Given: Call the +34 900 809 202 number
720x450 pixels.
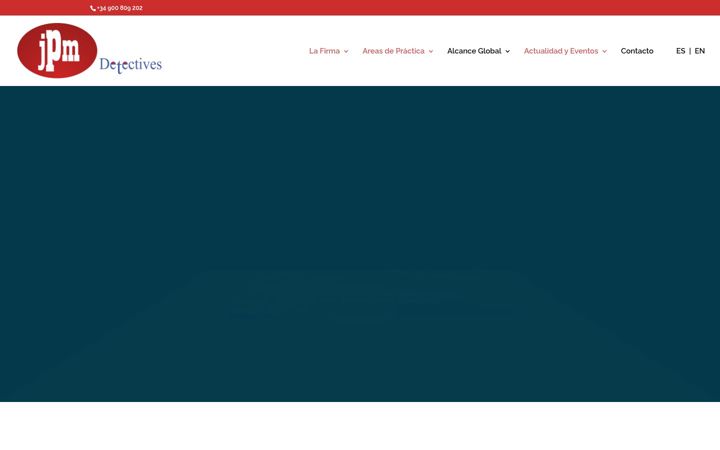Looking at the screenshot, I should 119,8.
